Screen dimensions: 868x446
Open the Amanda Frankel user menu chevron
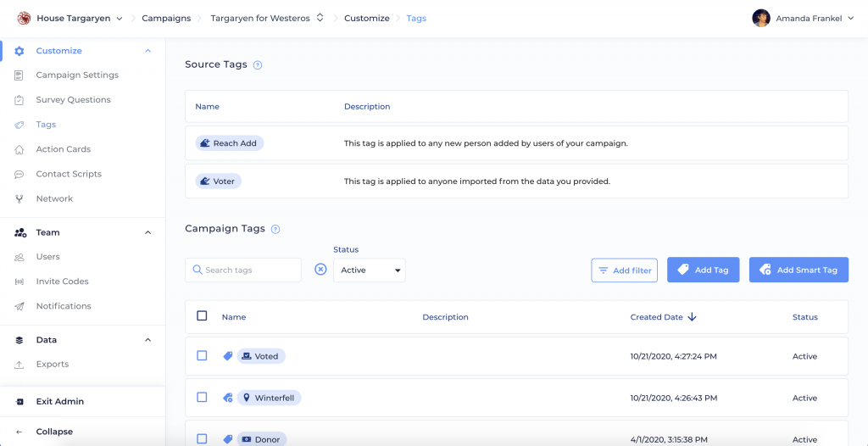click(x=851, y=19)
